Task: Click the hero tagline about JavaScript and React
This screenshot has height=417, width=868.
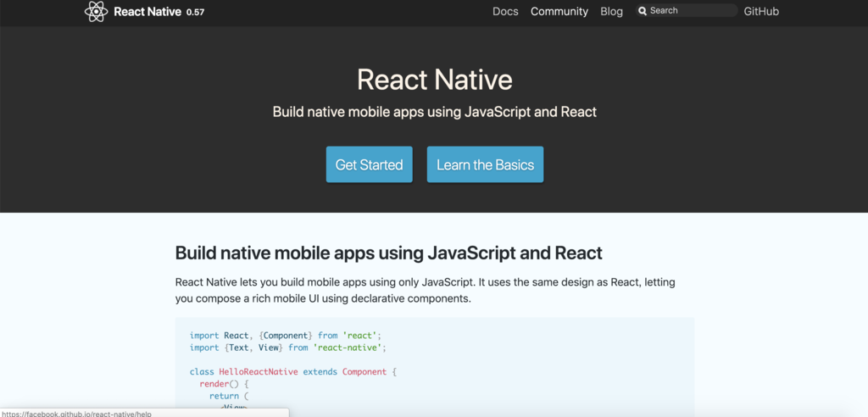Action: click(435, 112)
